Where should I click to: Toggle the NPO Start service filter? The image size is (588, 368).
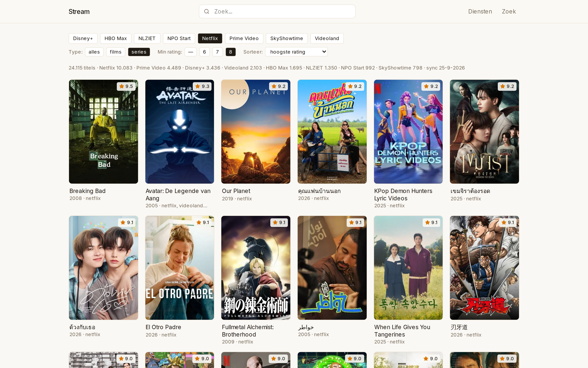coord(179,38)
